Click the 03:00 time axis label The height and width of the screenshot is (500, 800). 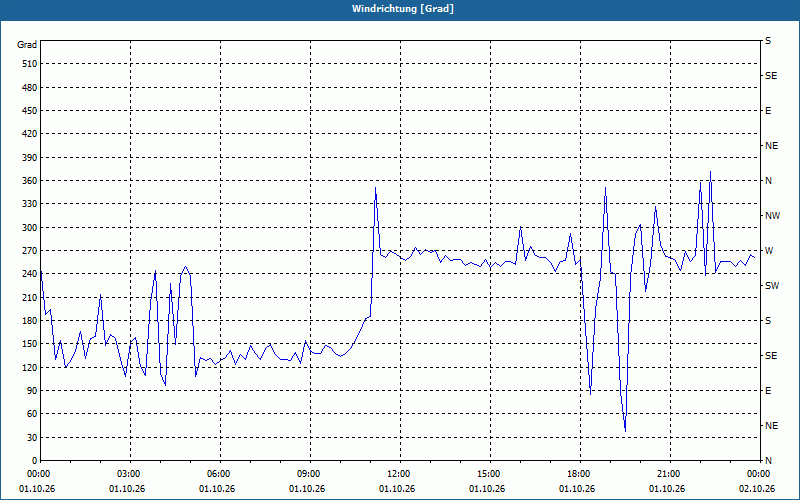(131, 474)
